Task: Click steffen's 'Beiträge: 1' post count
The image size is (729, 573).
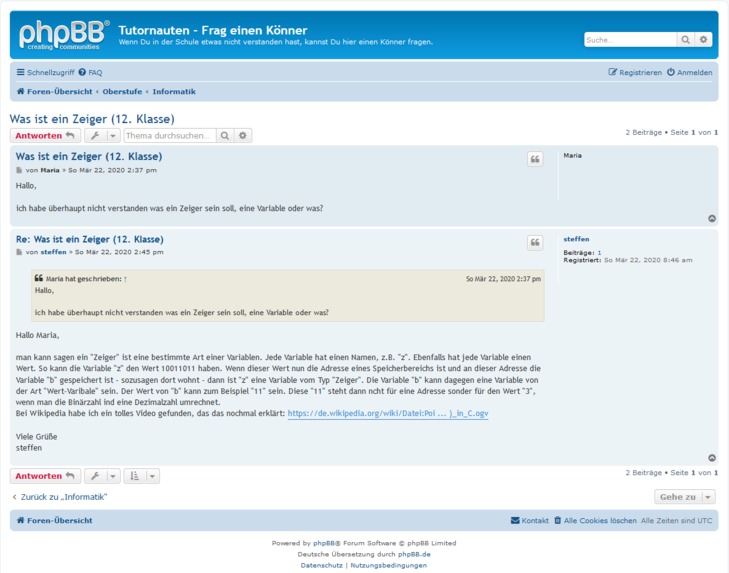Action: [583, 253]
